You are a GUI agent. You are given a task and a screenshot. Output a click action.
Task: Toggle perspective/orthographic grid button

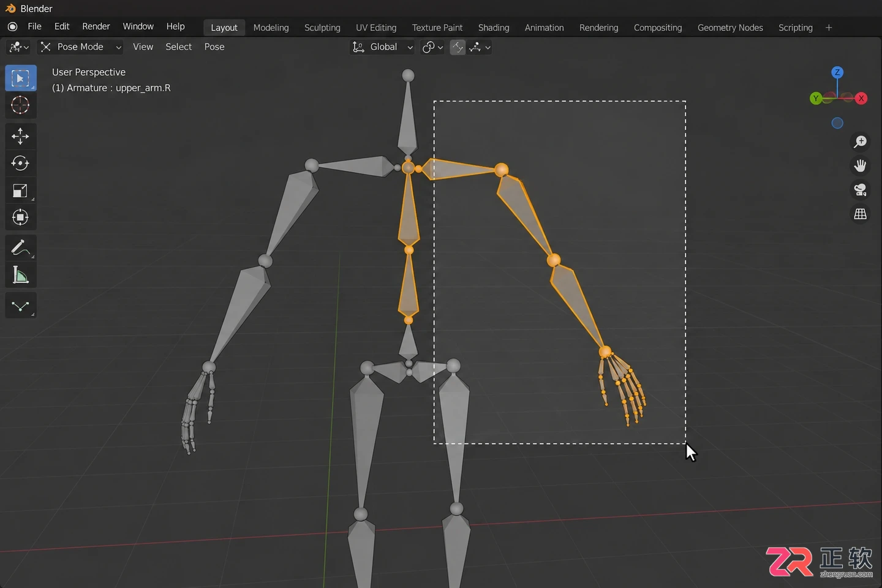click(x=861, y=214)
